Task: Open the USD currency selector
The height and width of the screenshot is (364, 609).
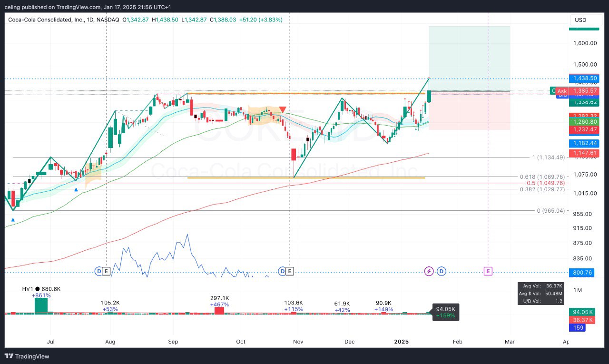Action: 580,20
